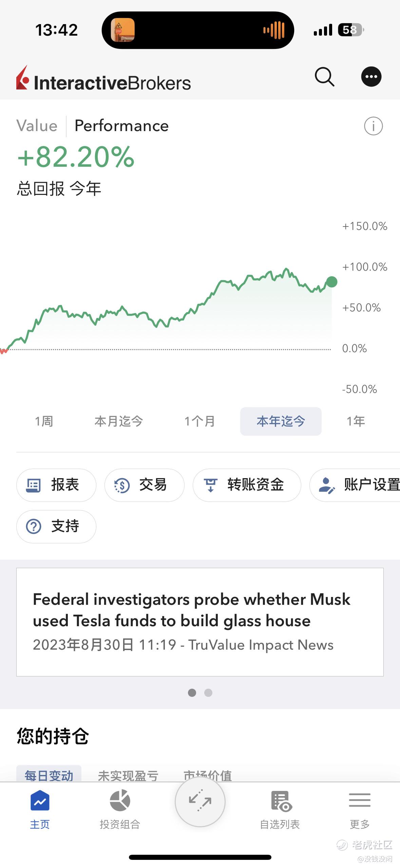Image resolution: width=400 pixels, height=868 pixels.
Task: Open the search magnifier icon
Action: [325, 77]
